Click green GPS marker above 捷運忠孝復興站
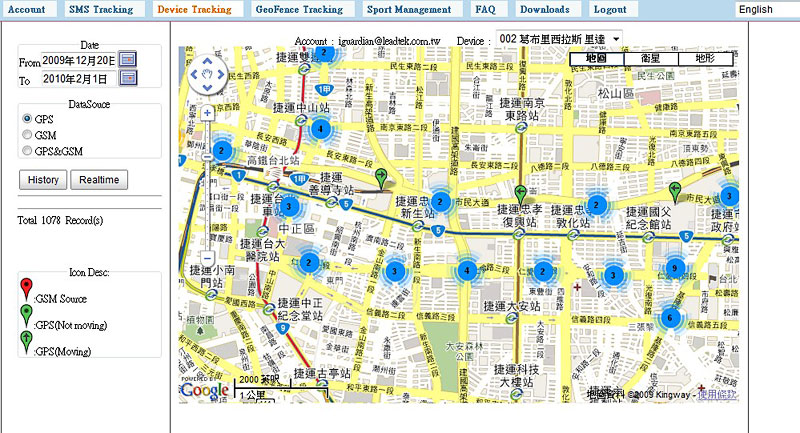Screen dimensions: 800x433 (520, 195)
